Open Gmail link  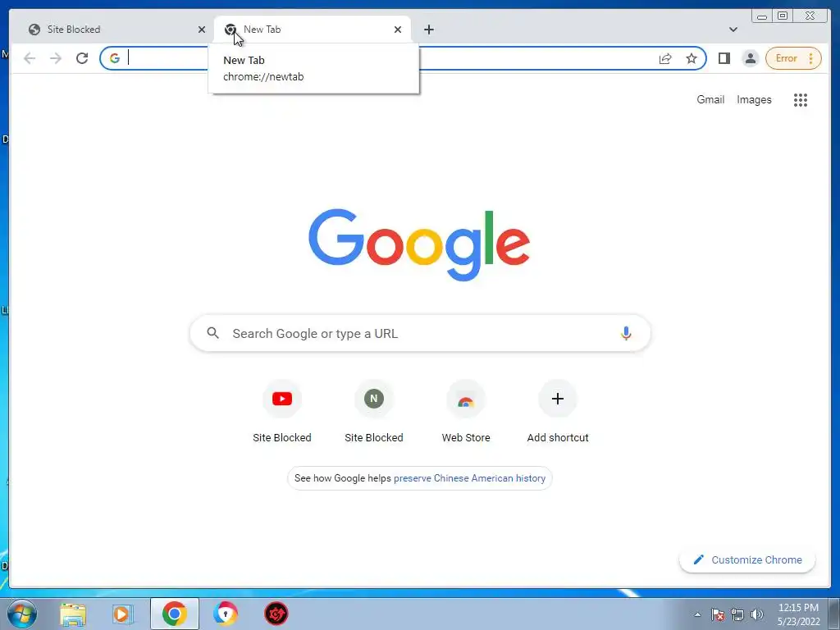(710, 99)
